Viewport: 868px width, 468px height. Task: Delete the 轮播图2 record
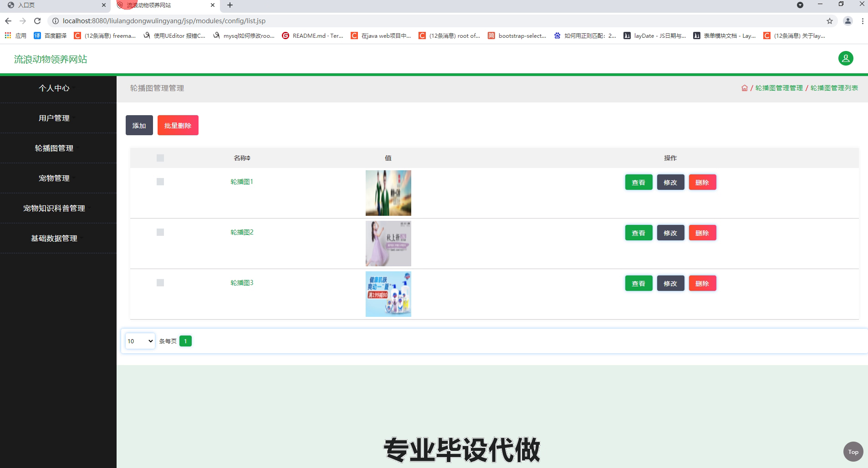[x=702, y=233]
